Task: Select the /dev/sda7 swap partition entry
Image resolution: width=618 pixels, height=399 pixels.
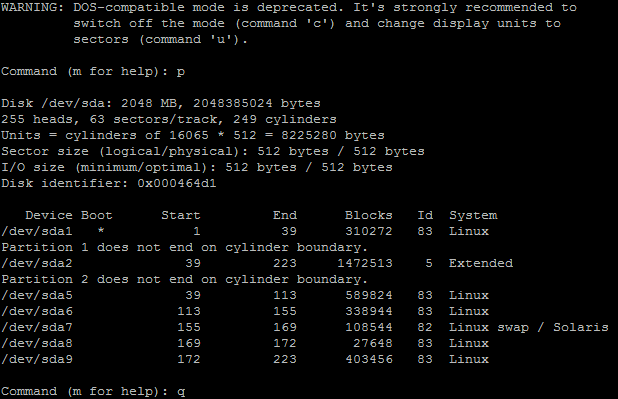Action: [305, 327]
